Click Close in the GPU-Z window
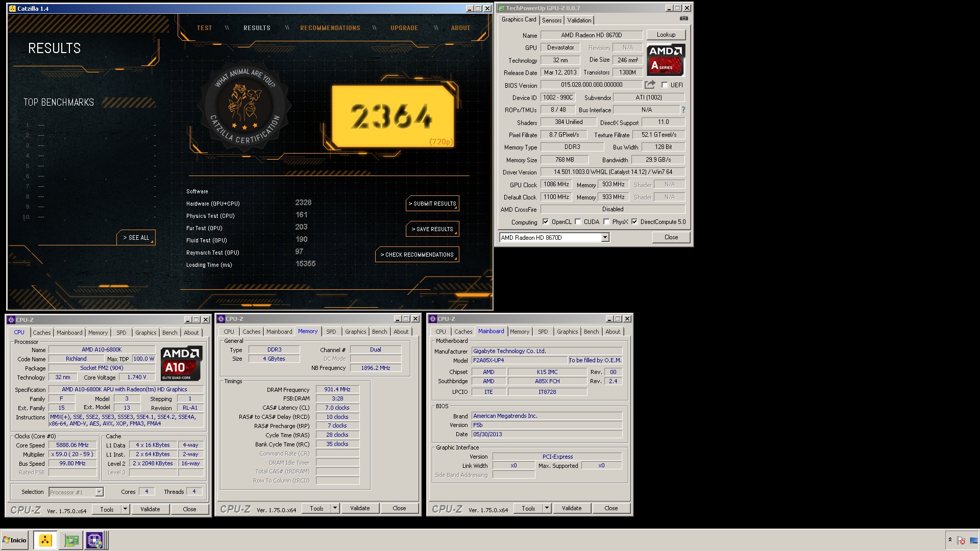This screenshot has width=980, height=551. click(671, 237)
